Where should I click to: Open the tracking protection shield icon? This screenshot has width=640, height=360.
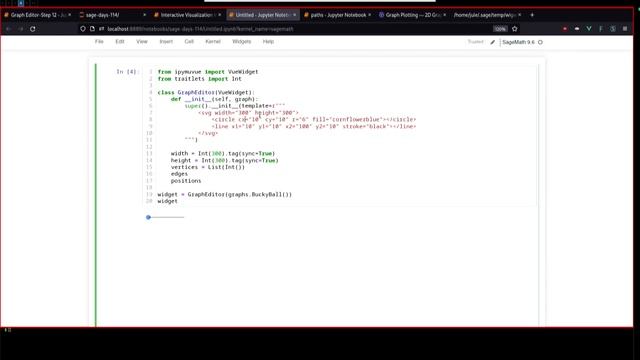tap(83, 29)
